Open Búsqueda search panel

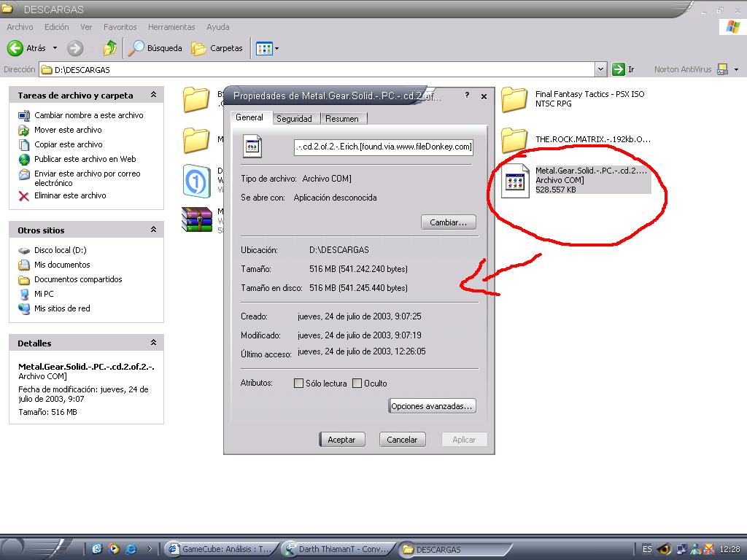(x=155, y=48)
